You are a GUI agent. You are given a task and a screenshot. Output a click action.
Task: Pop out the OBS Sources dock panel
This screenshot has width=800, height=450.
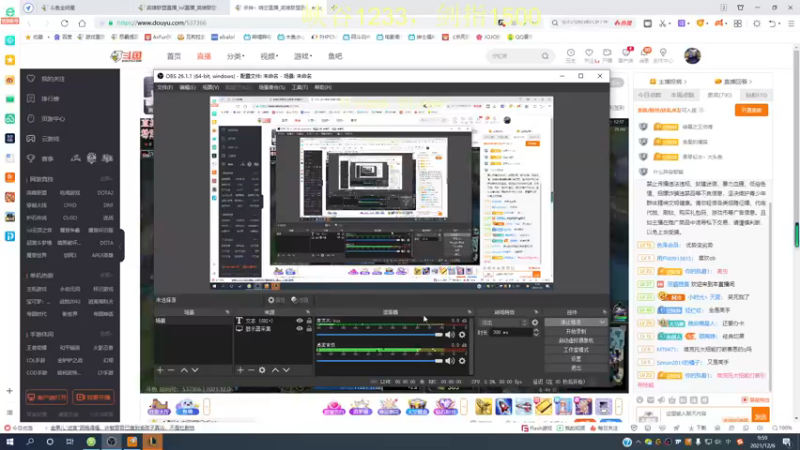[308, 312]
